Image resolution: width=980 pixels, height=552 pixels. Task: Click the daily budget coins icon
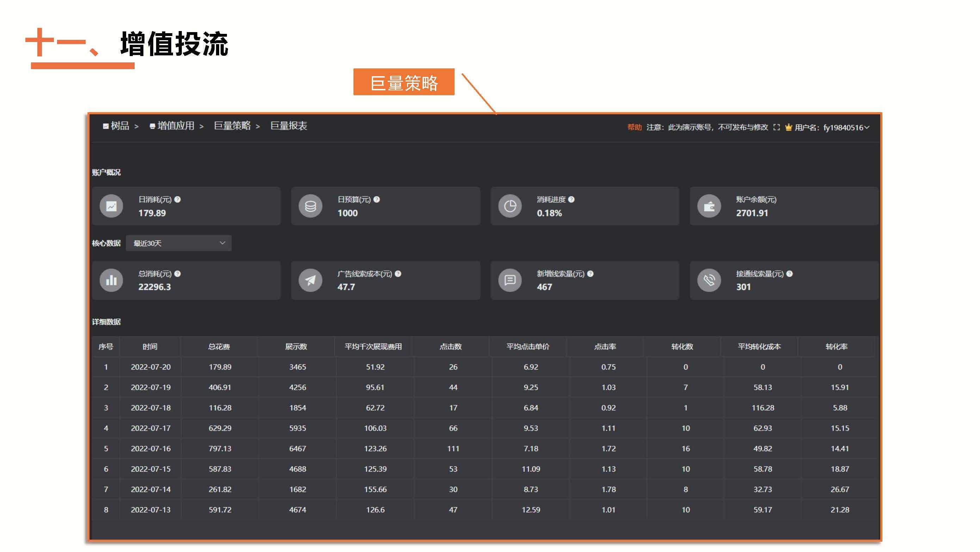pos(310,206)
